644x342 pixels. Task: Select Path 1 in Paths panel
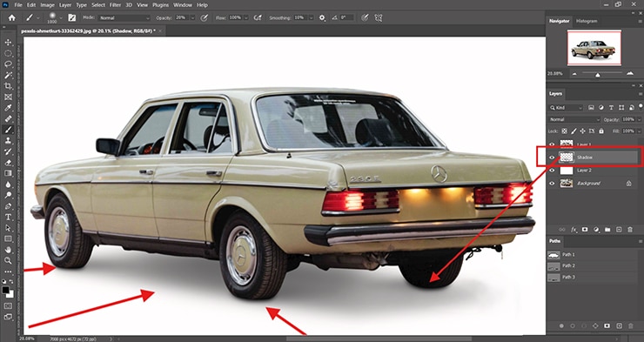(x=593, y=255)
